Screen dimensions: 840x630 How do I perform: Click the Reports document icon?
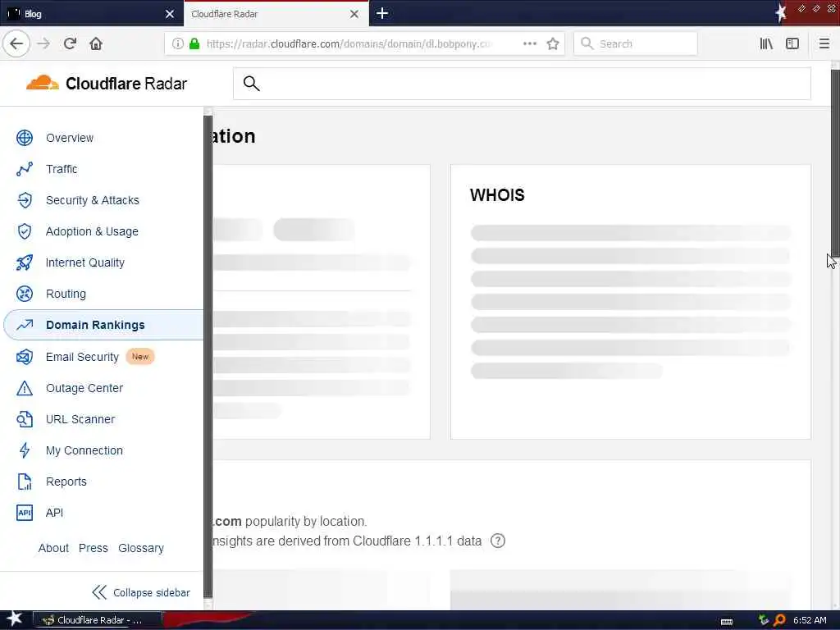click(x=25, y=482)
